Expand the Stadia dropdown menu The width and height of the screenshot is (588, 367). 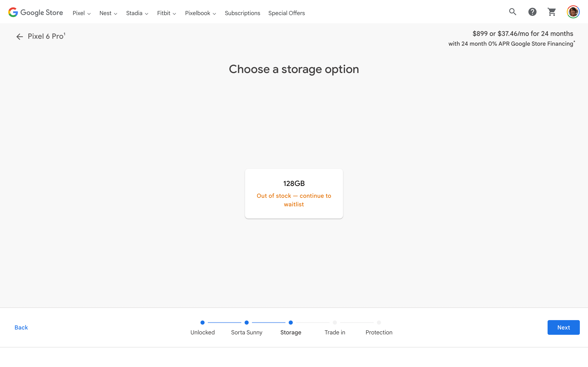click(137, 13)
